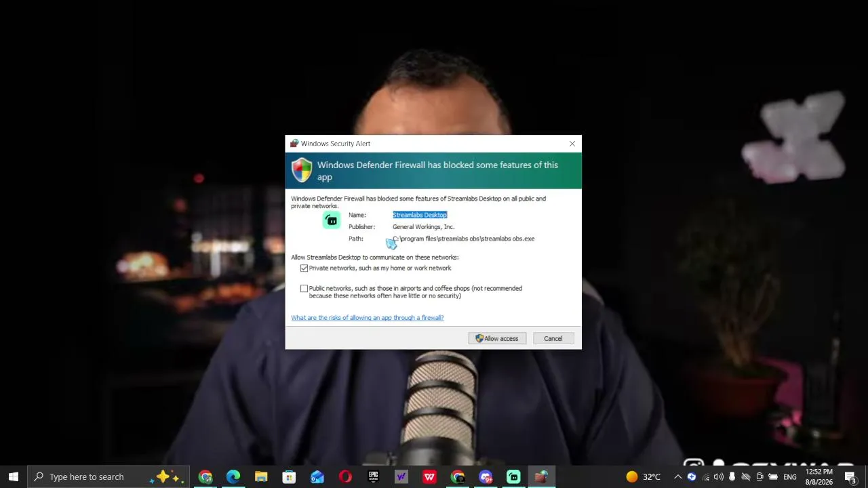Open the clock showing 12:52 PM
Image resolution: width=868 pixels, height=488 pixels.
819,476
